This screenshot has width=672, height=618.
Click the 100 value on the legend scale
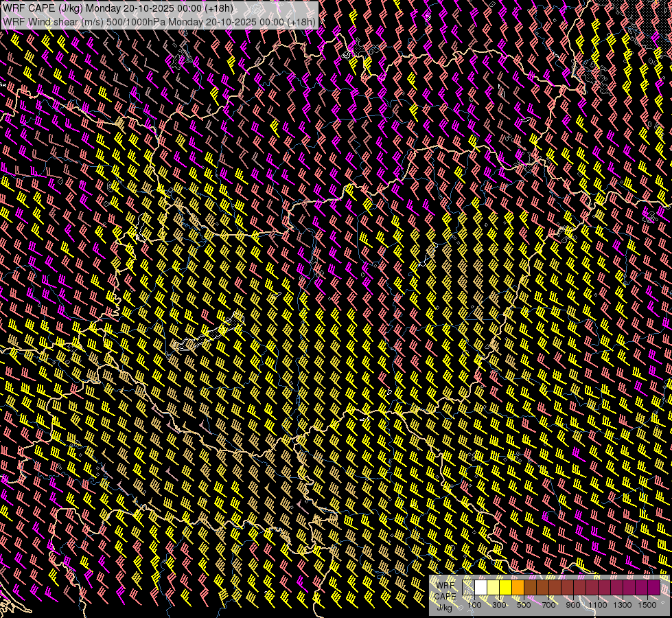point(474,605)
